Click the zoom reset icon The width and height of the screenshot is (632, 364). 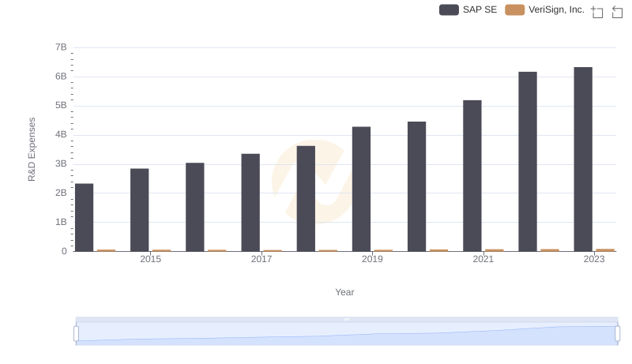coord(617,12)
